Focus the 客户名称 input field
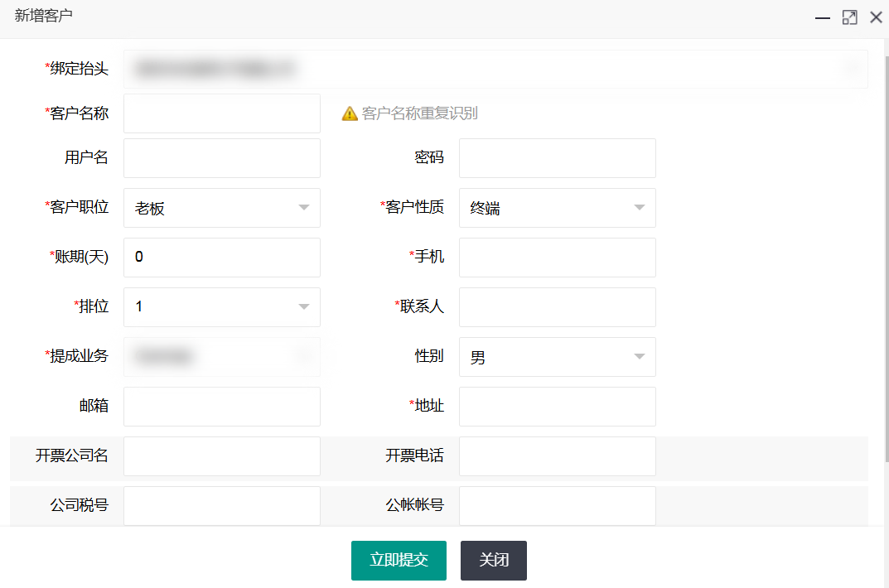This screenshot has width=889, height=588. [221, 113]
